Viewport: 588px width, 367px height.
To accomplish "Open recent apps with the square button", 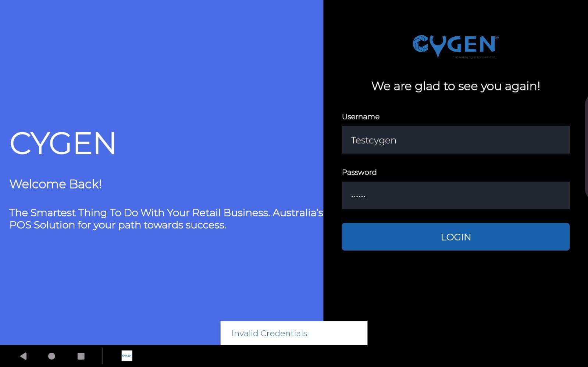I will click(x=81, y=356).
